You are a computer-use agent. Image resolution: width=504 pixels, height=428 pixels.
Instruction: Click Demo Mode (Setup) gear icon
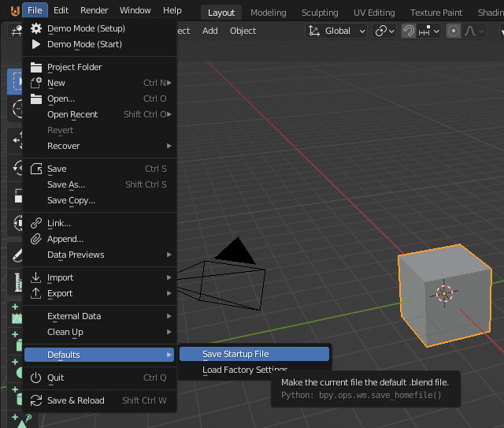(x=36, y=28)
